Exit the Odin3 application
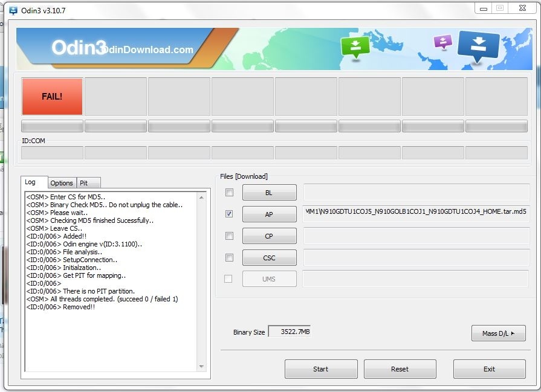Image resolution: width=541 pixels, height=392 pixels. tap(490, 369)
